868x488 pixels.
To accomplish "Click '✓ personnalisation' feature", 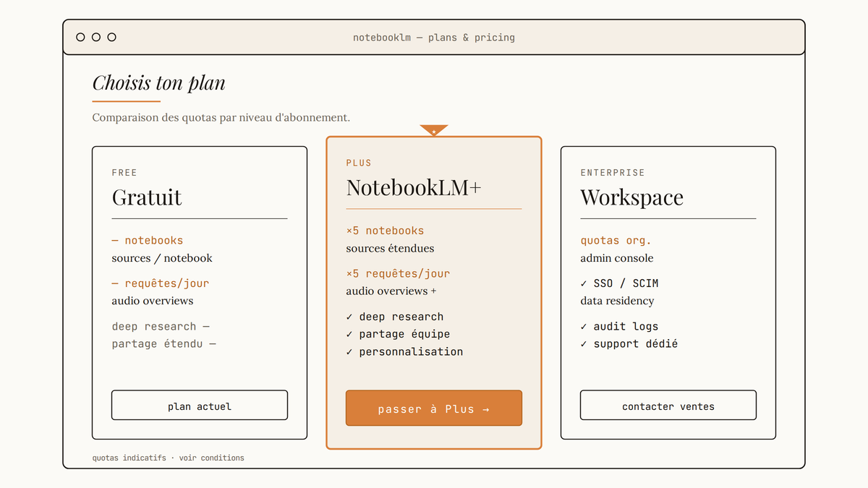I will coord(404,351).
